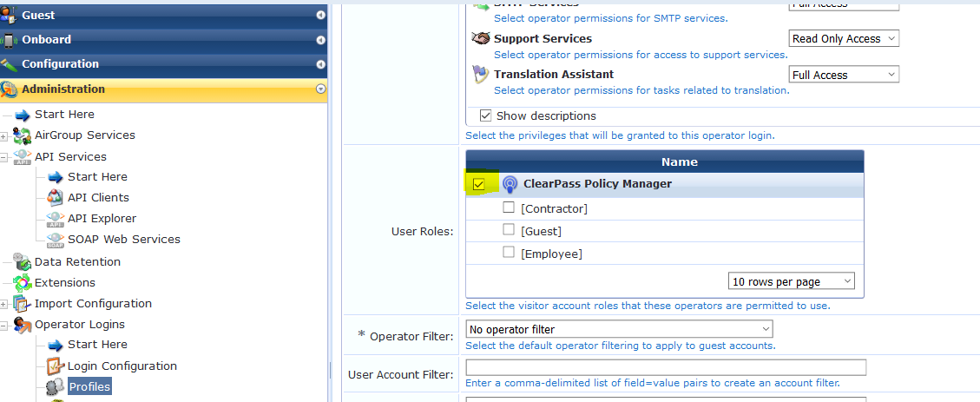Click the API Services Start Here arrow icon

(x=56, y=177)
